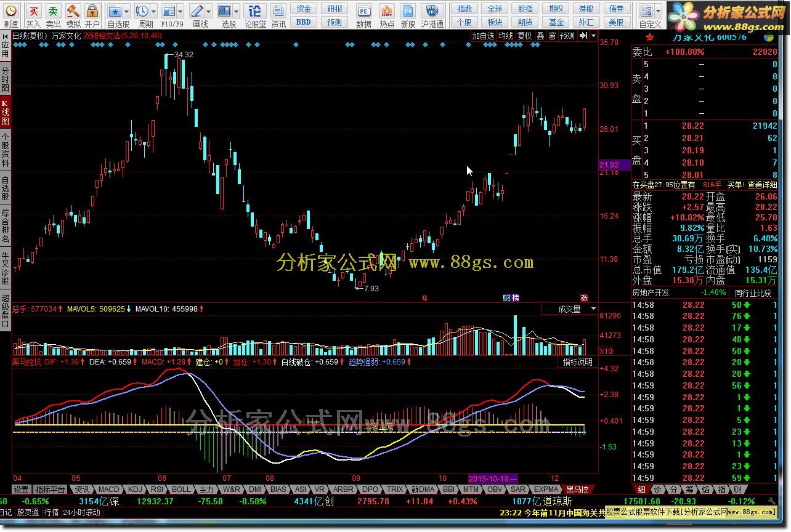Open the 自定义 customize icon

646,11
